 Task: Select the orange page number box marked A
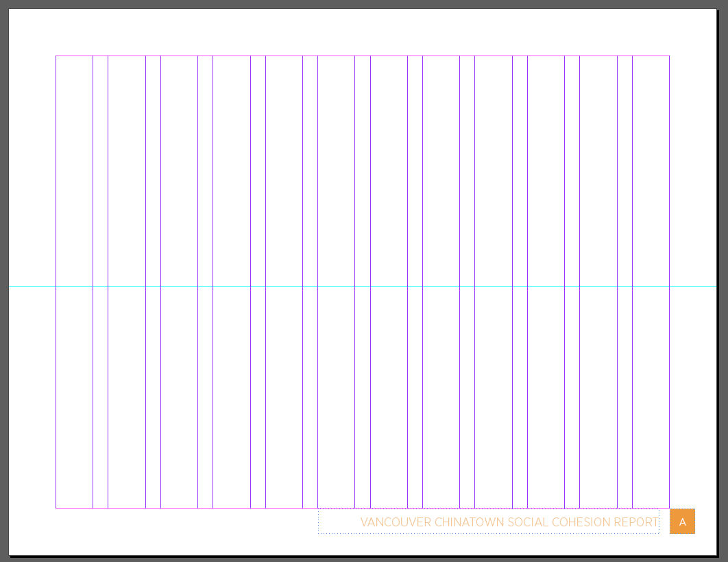point(682,522)
